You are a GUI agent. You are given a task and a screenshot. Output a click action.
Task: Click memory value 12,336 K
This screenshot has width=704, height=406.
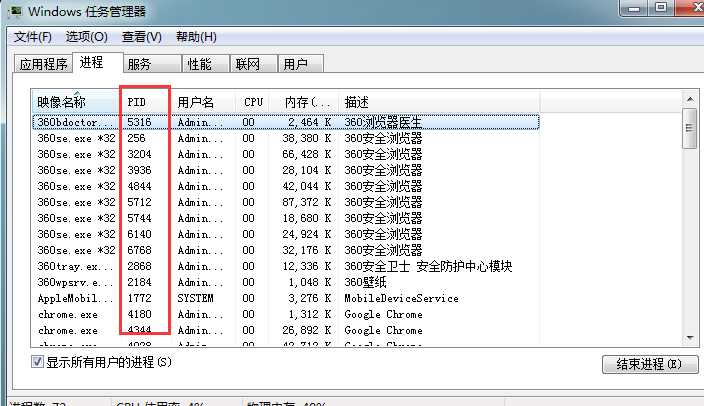[307, 266]
